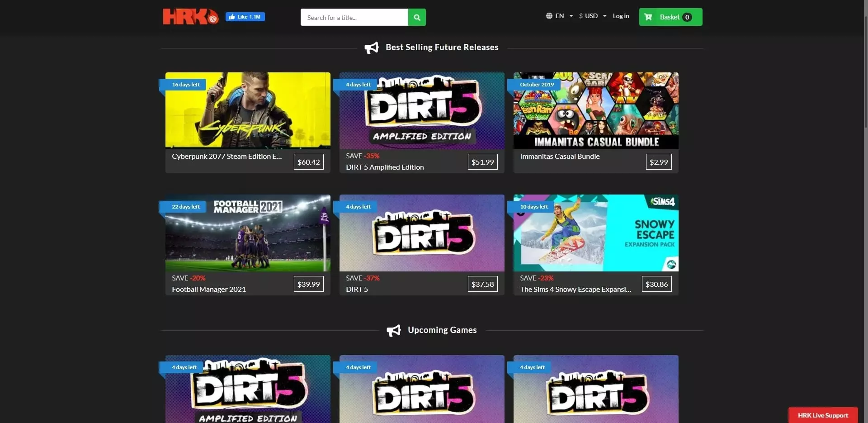
Task: Click the Log in link
Action: 621,16
